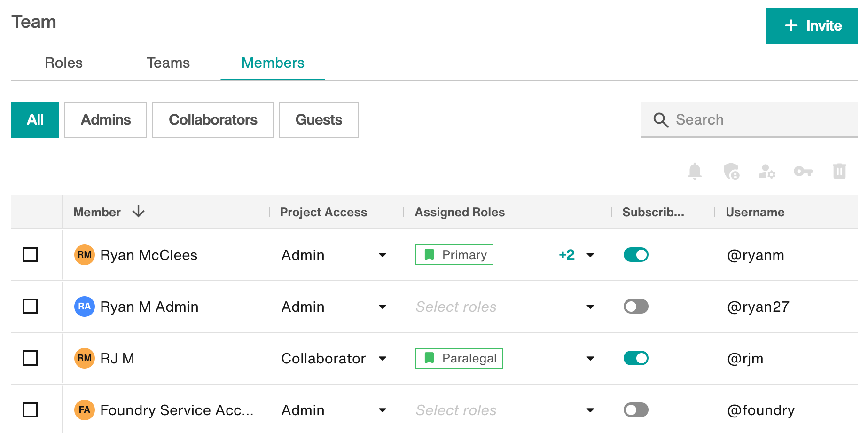This screenshot has width=868, height=433.
Task: Click the Member column sort arrow
Action: 138,212
